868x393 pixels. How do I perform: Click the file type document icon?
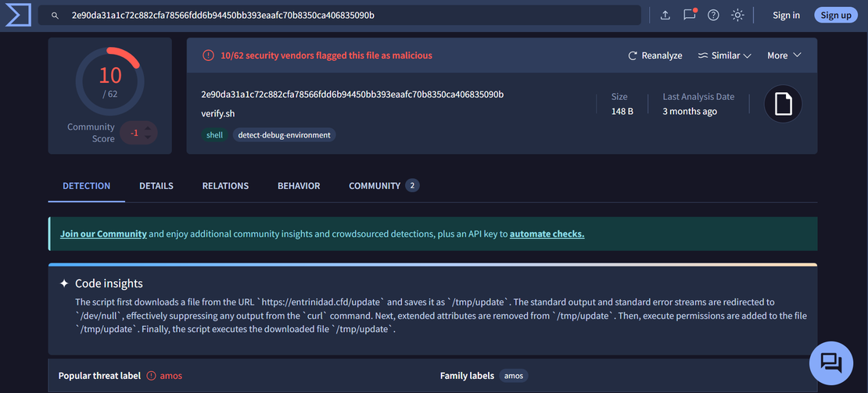pyautogui.click(x=783, y=104)
